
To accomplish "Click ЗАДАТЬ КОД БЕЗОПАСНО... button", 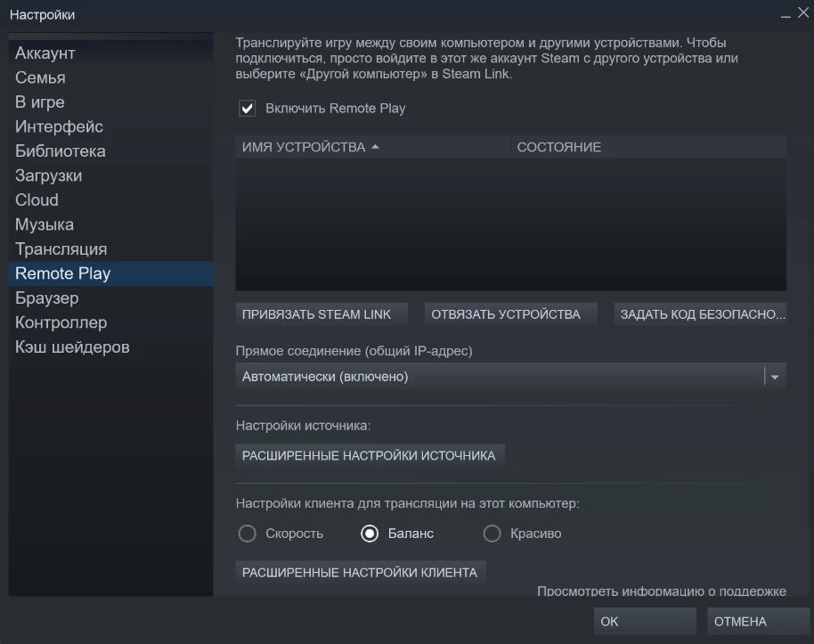I will point(700,314).
